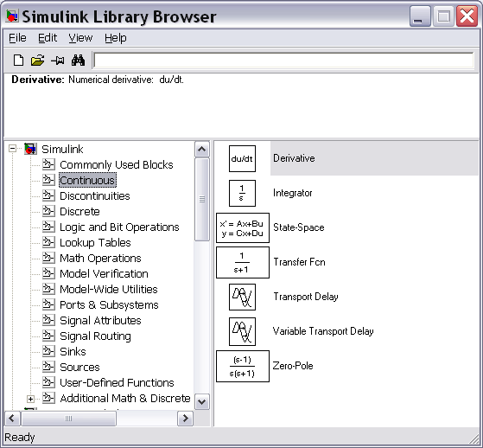Close the Simulink Library Browser window
Image resolution: width=483 pixels, height=448 pixels.
(467, 16)
